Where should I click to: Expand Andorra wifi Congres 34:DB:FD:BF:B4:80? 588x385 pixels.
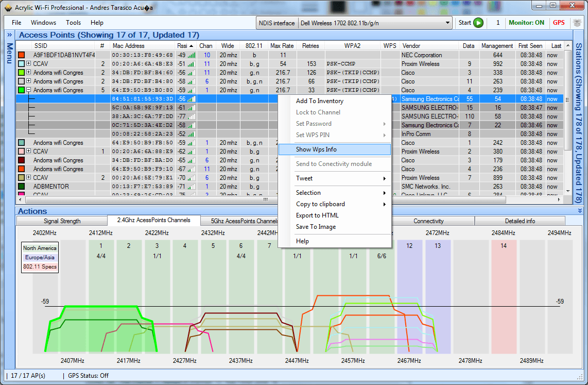[28, 81]
